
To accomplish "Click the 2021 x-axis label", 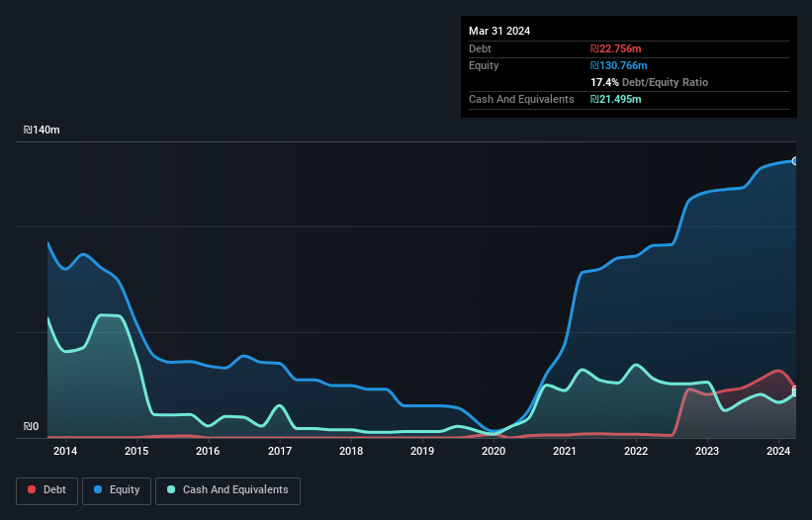I will pos(565,451).
